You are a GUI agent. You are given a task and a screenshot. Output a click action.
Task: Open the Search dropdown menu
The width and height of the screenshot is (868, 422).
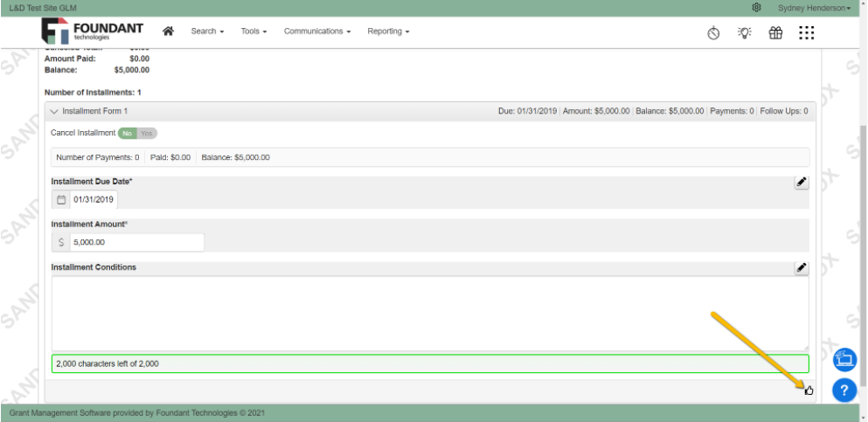pyautogui.click(x=207, y=31)
